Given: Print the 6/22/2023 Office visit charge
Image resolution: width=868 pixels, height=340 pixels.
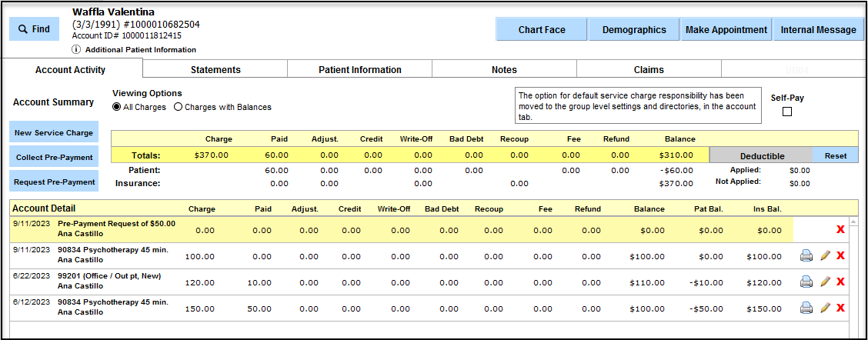Looking at the screenshot, I should point(806,282).
